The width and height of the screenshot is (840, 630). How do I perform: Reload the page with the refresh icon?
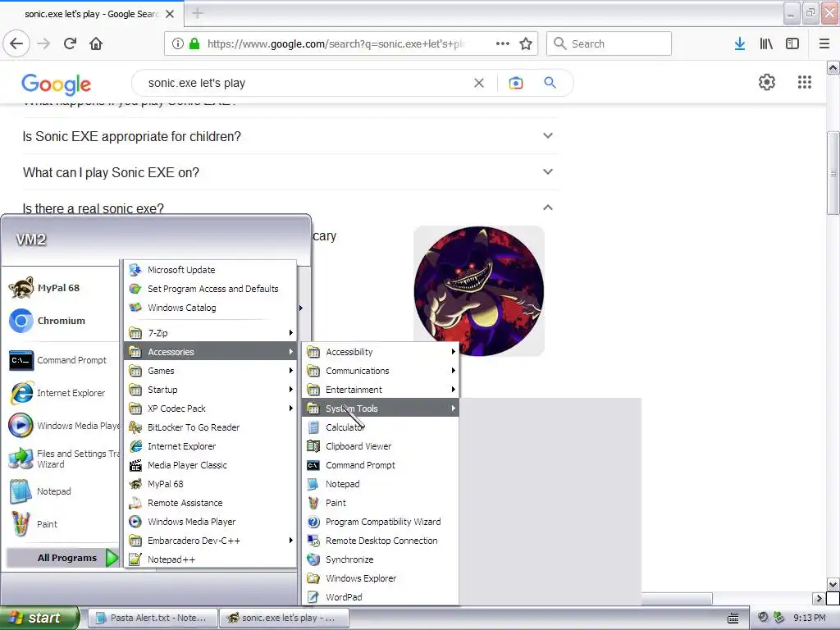[70, 44]
